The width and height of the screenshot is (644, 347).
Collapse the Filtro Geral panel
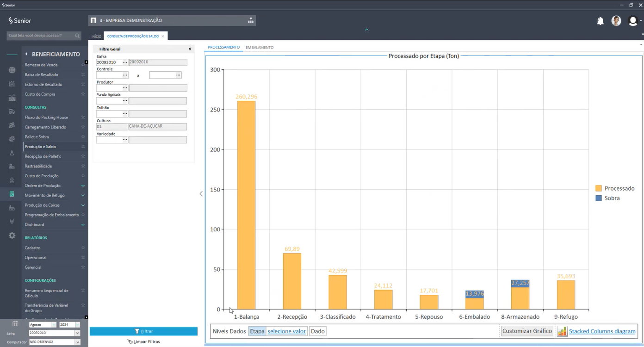tap(190, 49)
